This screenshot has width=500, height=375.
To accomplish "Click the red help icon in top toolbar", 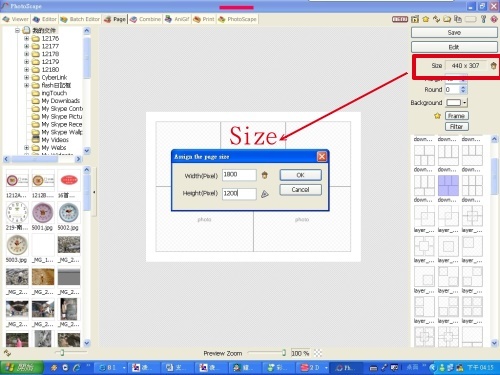I will [494, 19].
